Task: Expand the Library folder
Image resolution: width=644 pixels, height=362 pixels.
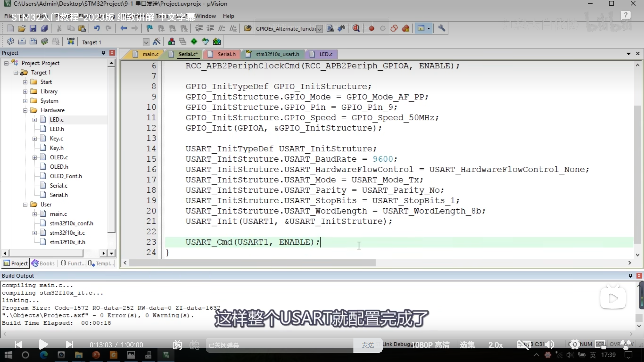Action: tap(25, 92)
